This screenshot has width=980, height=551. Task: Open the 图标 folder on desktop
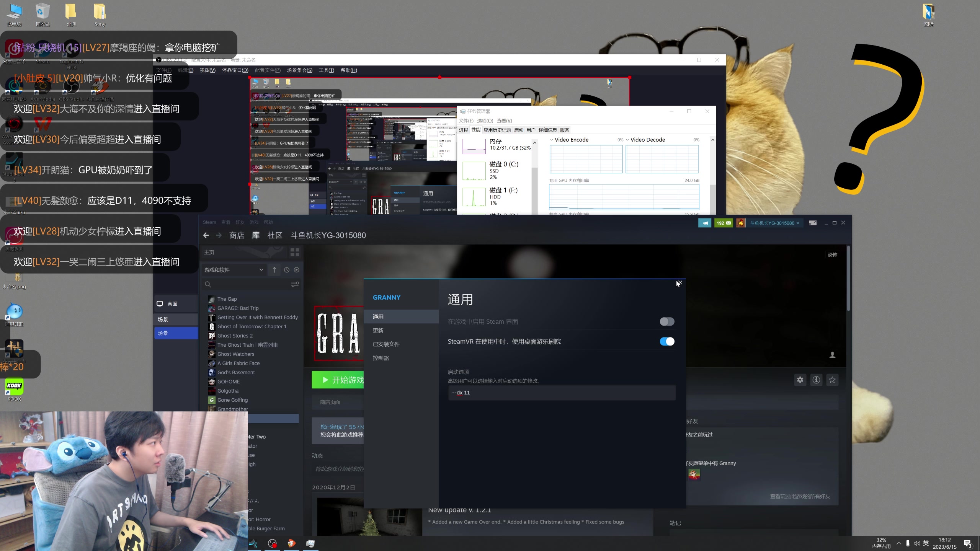(x=929, y=15)
